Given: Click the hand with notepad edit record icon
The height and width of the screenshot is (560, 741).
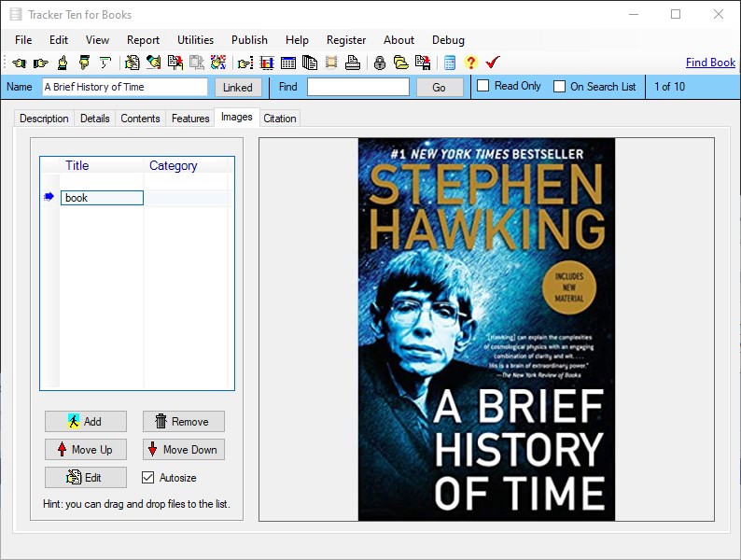Looking at the screenshot, I should pyautogui.click(x=132, y=63).
